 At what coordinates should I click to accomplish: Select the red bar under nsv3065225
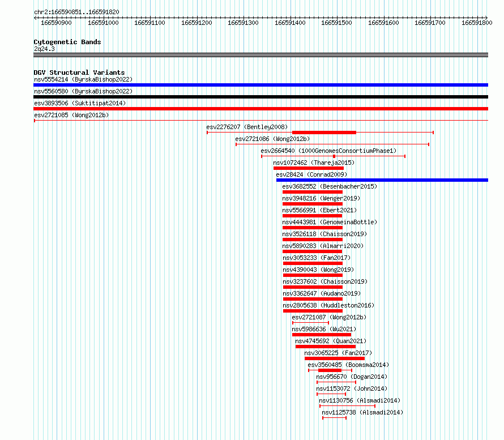click(335, 358)
